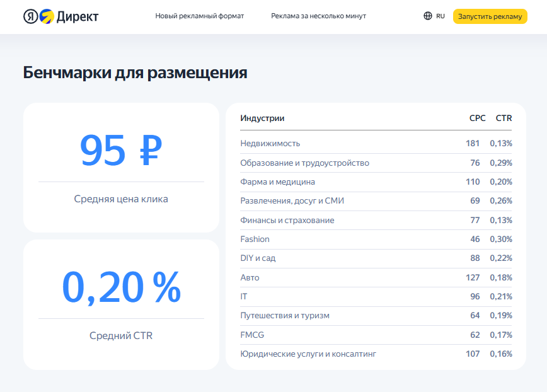Select 'Развлечения, досуг и СМИ' row
This screenshot has width=547, height=392.
(292, 201)
